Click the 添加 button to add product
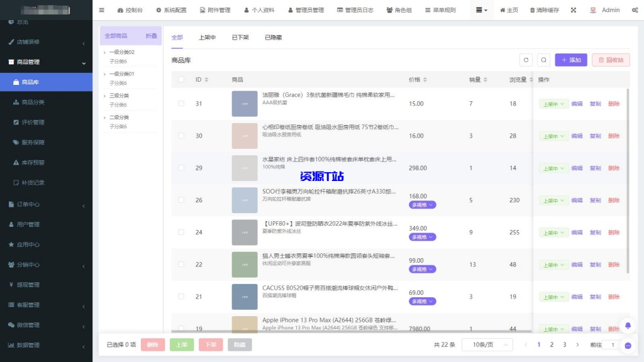 [x=572, y=59]
